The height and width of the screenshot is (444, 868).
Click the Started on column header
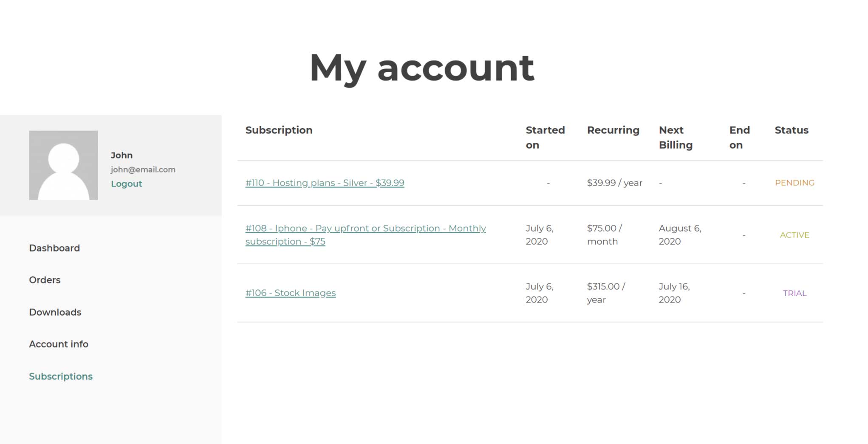coord(545,138)
